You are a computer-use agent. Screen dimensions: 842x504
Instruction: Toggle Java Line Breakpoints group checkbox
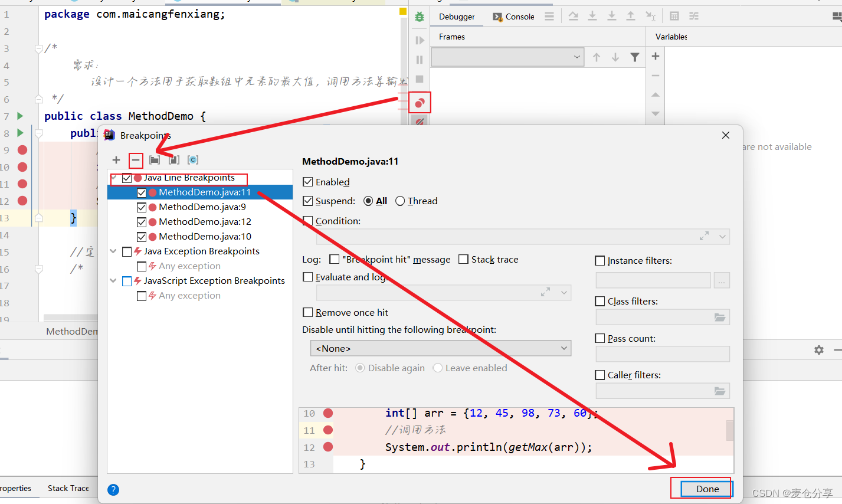pyautogui.click(x=127, y=178)
